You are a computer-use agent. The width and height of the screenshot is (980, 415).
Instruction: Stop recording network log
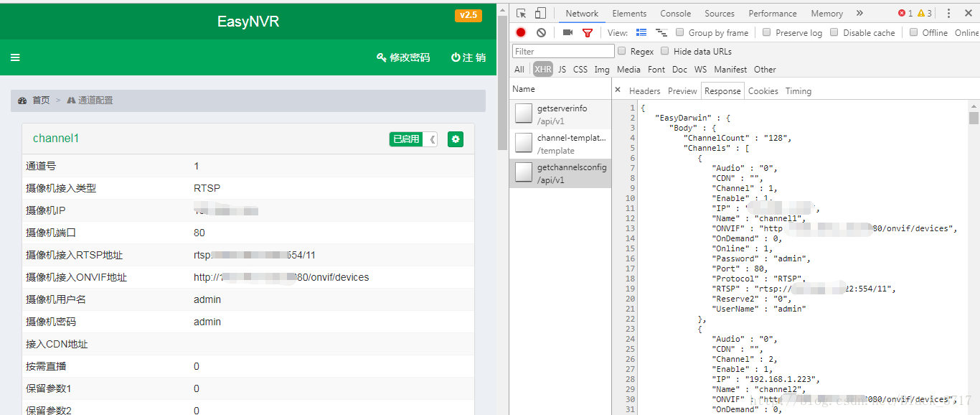[521, 32]
